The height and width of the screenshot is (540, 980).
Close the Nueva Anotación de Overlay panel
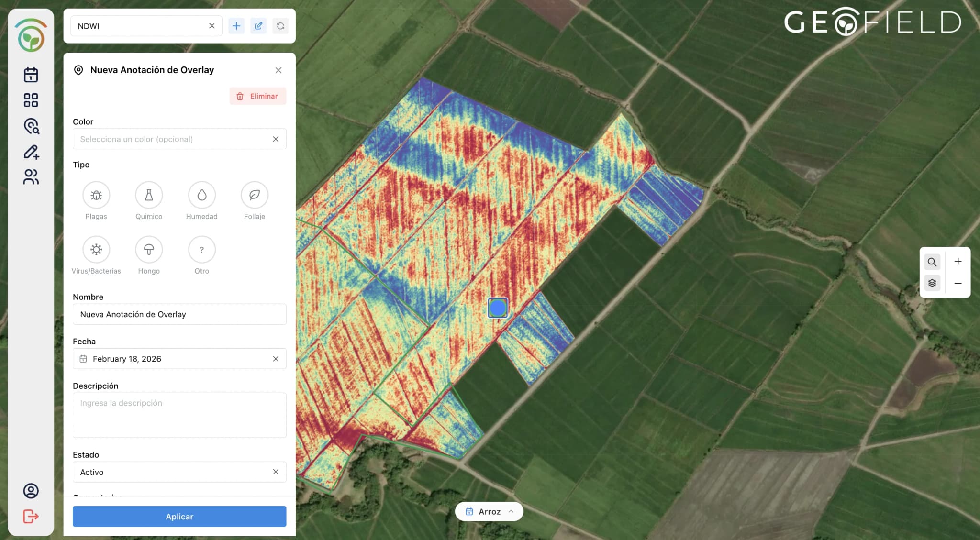[x=278, y=70]
